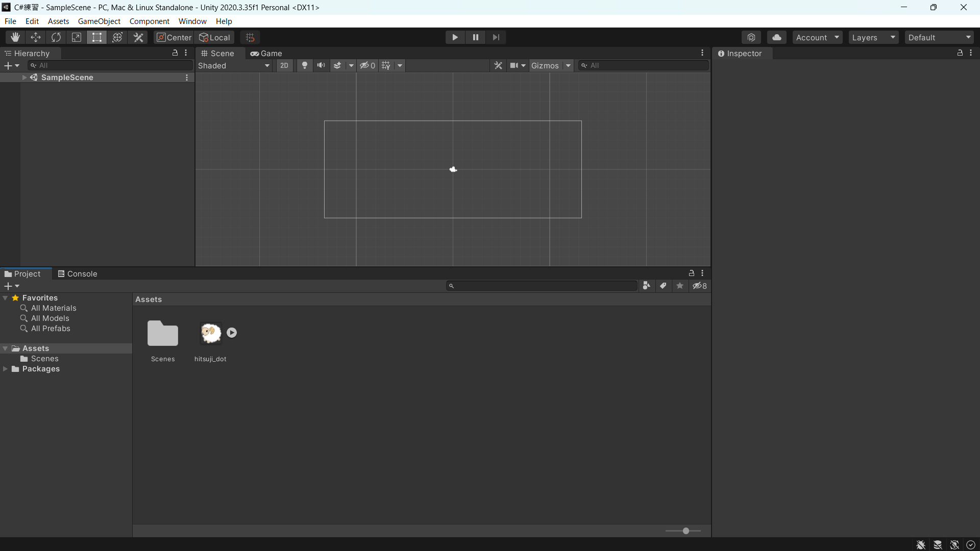Open the Default layout dropdown menu
Viewport: 980px width, 551px height.
pyautogui.click(x=939, y=37)
